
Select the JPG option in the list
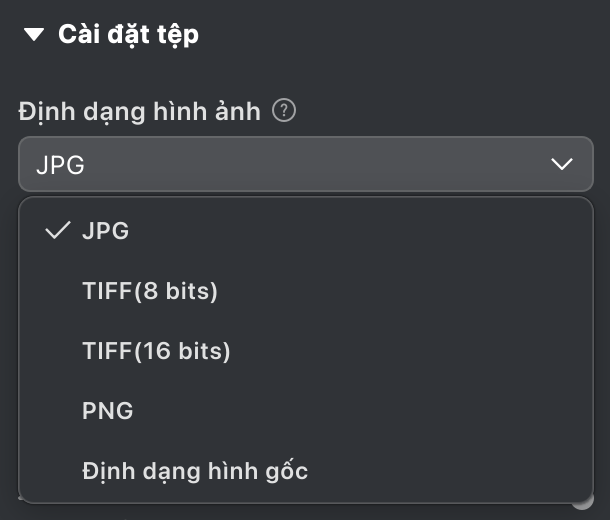click(106, 231)
